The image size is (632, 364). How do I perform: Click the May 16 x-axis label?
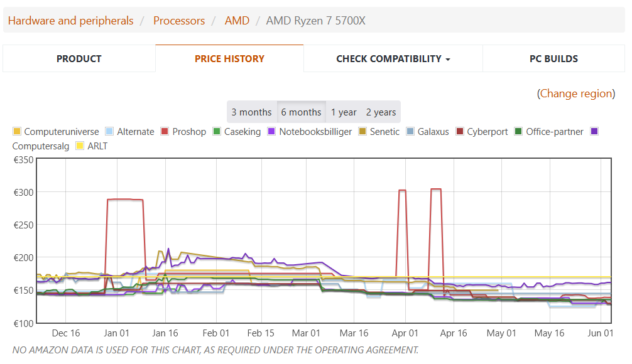tap(549, 333)
